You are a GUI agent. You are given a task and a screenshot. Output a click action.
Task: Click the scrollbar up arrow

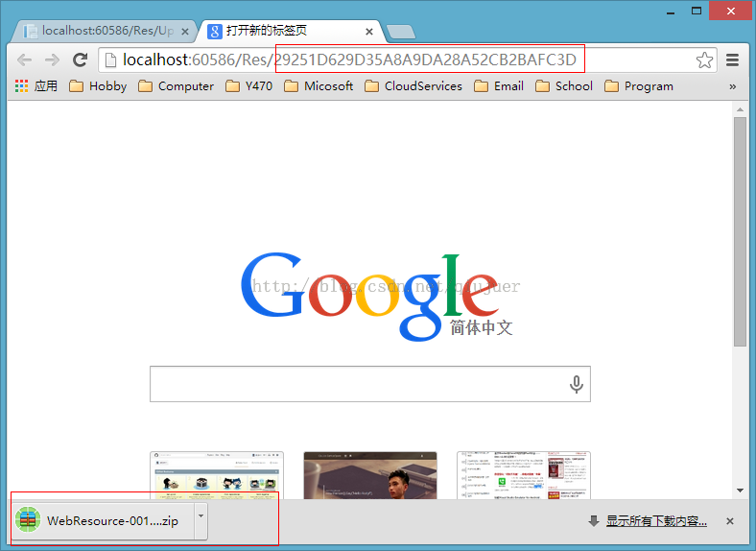point(740,109)
